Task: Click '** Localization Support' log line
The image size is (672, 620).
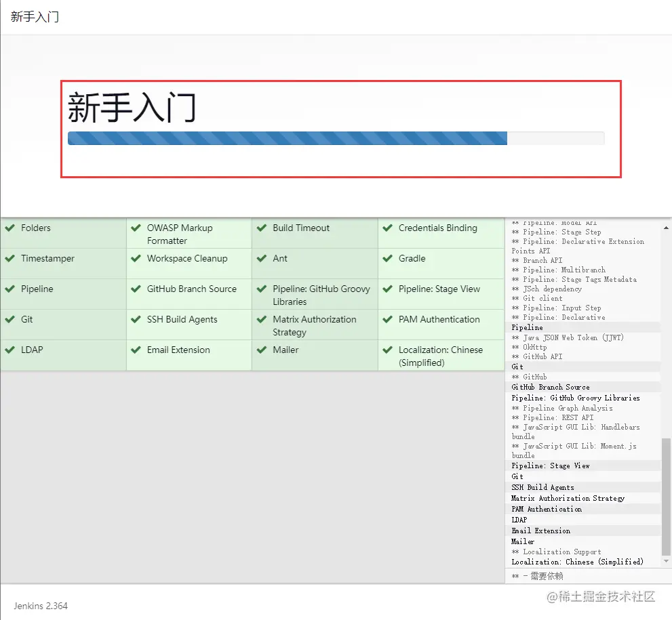Action: point(556,552)
